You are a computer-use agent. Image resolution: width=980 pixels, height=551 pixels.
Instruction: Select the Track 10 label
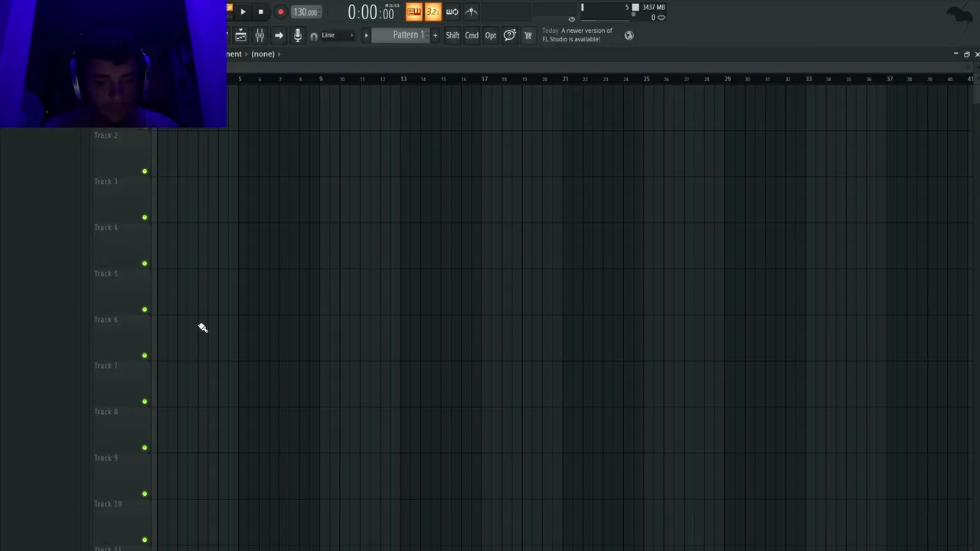tap(108, 504)
